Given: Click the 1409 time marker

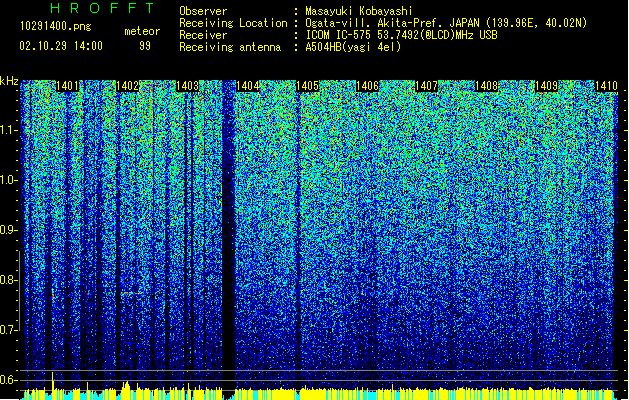Looking at the screenshot, I should [x=546, y=86].
